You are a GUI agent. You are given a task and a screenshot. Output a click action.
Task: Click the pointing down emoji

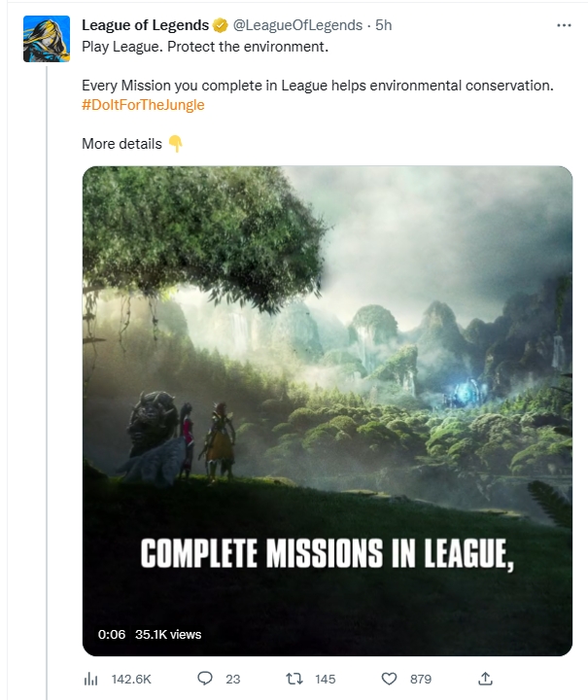(175, 144)
